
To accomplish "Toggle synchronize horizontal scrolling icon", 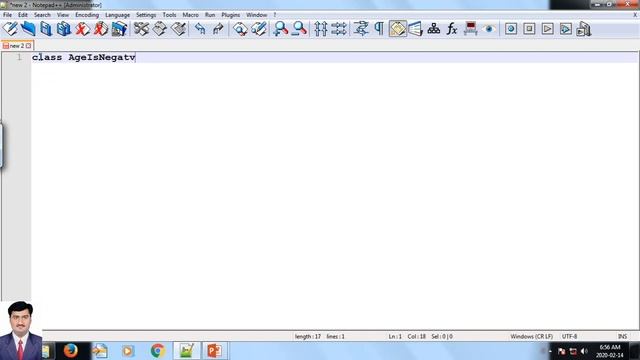I will click(339, 29).
